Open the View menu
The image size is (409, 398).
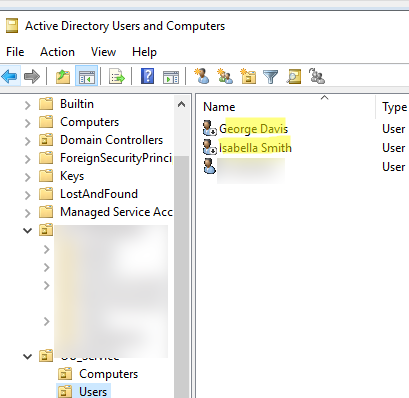(103, 52)
